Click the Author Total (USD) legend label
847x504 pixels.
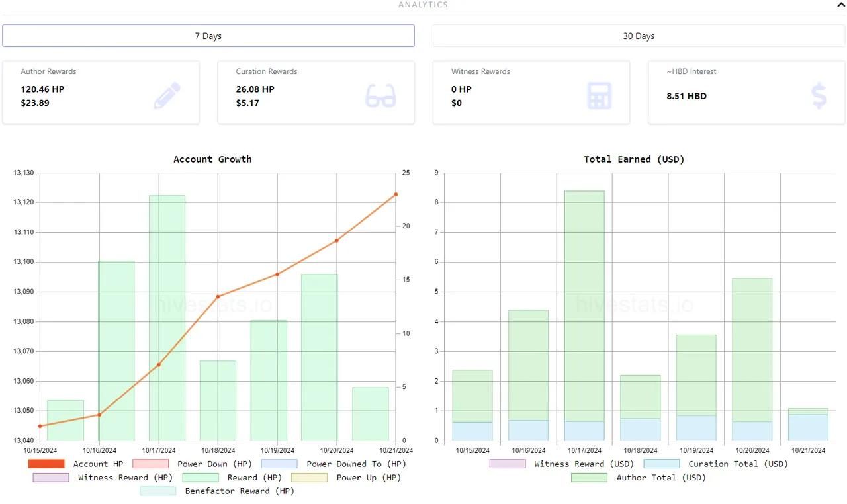pyautogui.click(x=661, y=477)
